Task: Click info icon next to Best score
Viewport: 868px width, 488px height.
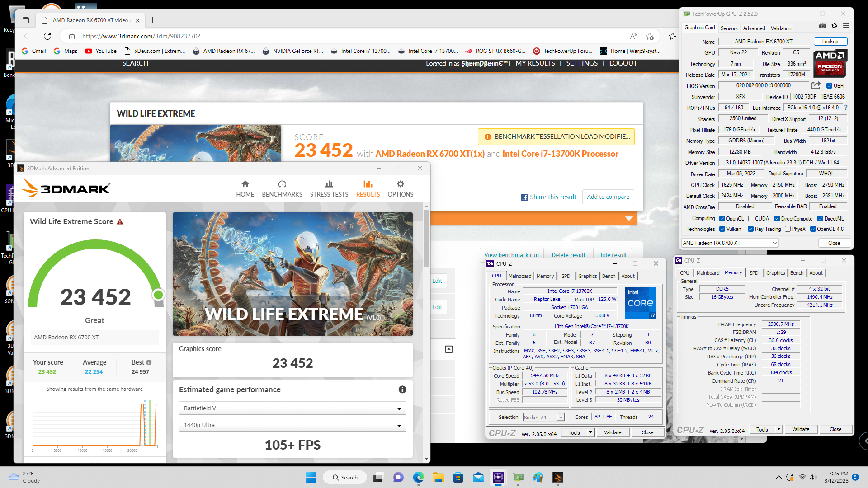Action: coord(149,362)
